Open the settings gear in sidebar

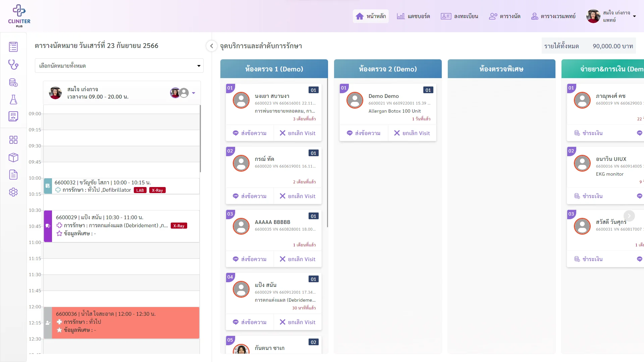pyautogui.click(x=13, y=192)
